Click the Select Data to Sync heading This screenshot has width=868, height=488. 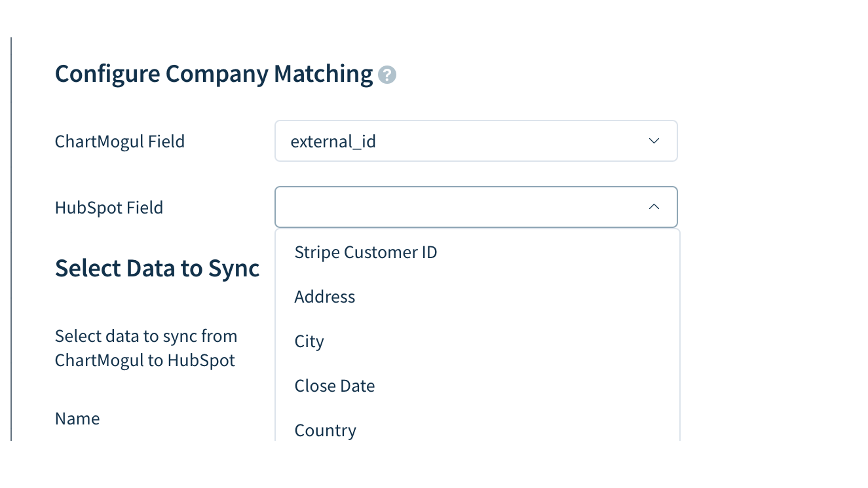(x=157, y=268)
